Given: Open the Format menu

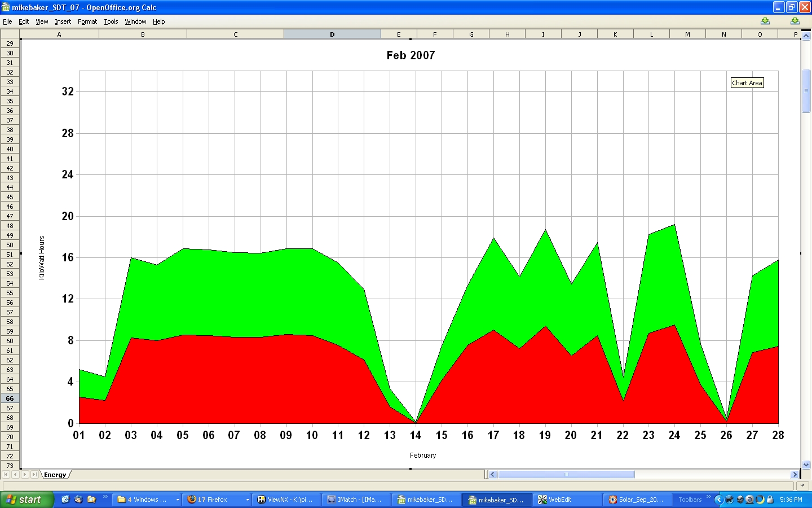Looking at the screenshot, I should 87,21.
